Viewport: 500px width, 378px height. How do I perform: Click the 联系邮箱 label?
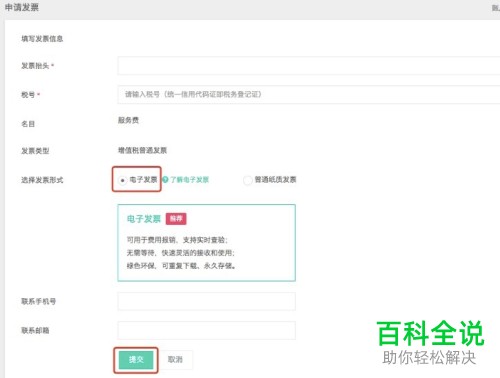coord(35,330)
